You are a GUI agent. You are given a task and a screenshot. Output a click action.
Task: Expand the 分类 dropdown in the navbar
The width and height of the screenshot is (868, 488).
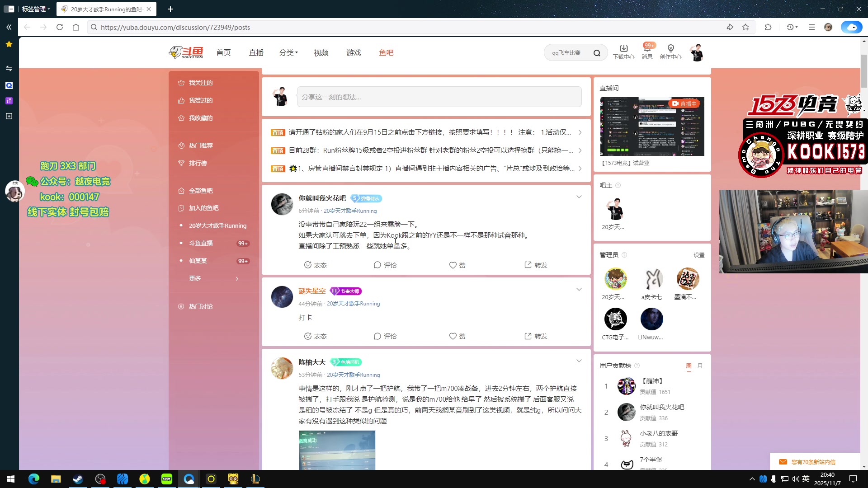(288, 53)
